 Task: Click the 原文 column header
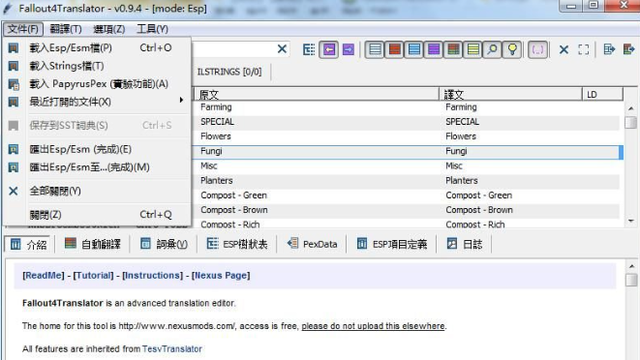click(316, 95)
